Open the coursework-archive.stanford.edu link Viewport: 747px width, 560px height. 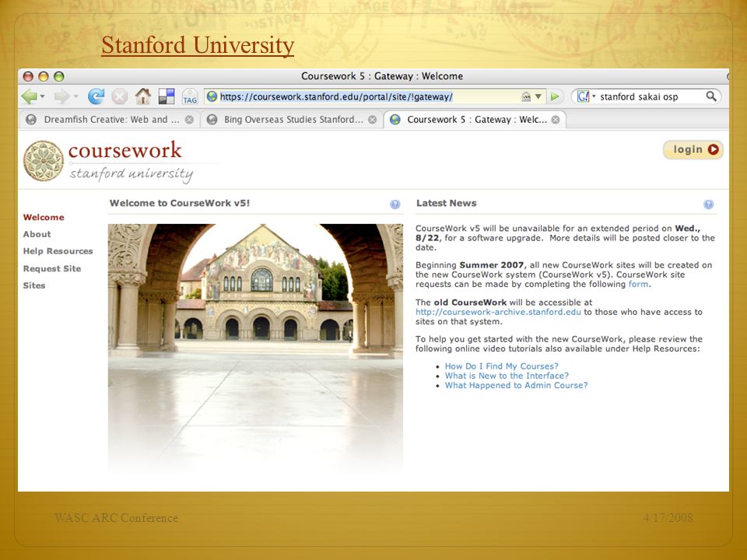click(x=498, y=312)
